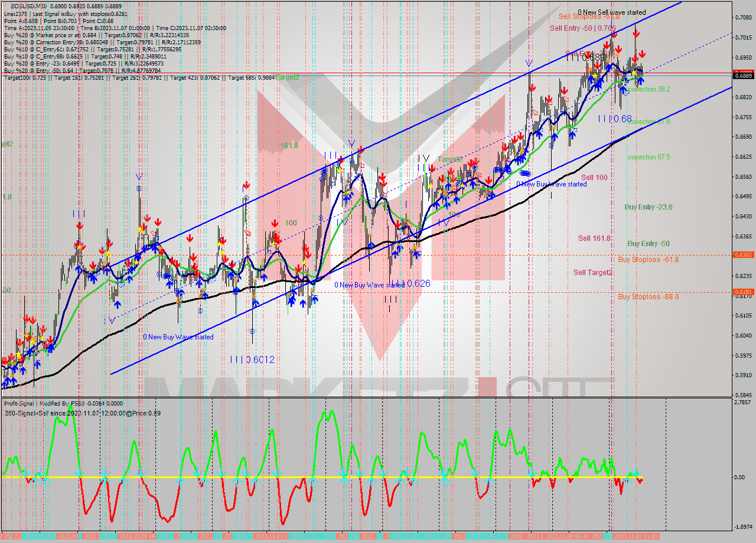The image size is (756, 543).
Task: Click the 'Sell 100' label
Action: [x=594, y=178]
